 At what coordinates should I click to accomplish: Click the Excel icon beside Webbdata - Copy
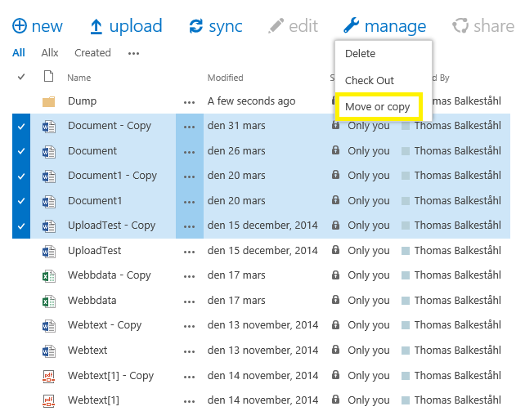coord(48,275)
